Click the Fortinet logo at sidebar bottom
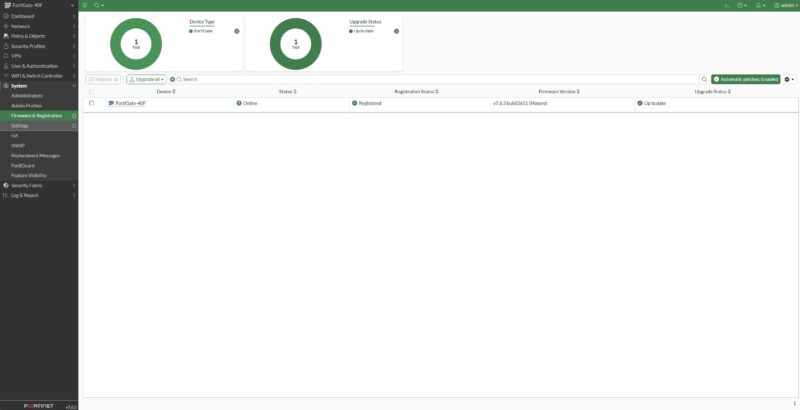This screenshot has height=410, width=800. pyautogui.click(x=39, y=406)
